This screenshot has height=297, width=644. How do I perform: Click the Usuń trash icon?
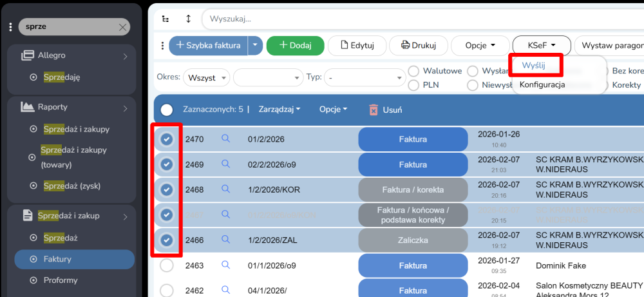point(374,110)
